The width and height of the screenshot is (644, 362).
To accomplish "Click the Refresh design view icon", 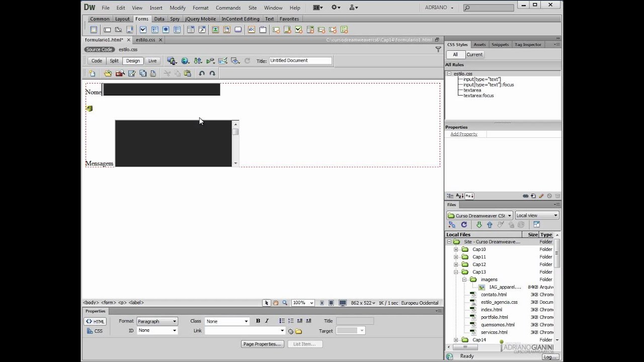I will [x=247, y=61].
